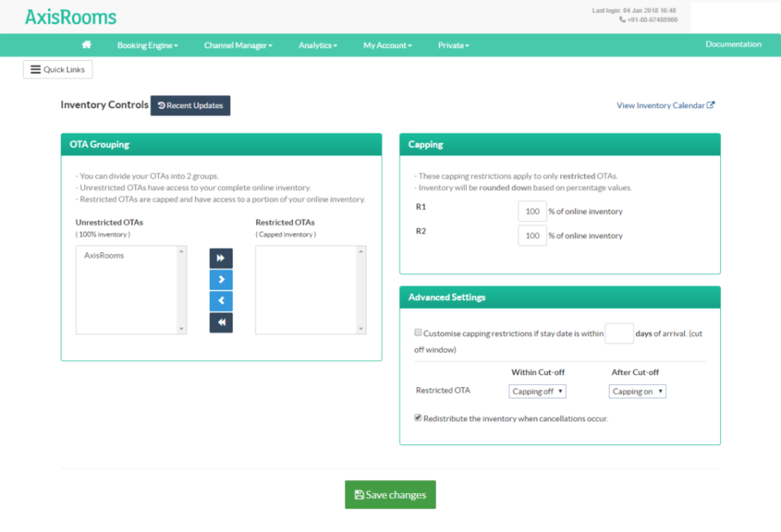Enable customise capping restrictions checkbox

(x=418, y=333)
